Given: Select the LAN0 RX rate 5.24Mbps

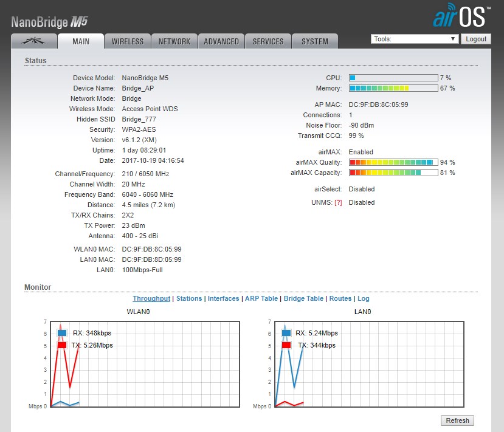Looking at the screenshot, I should pos(323,333).
